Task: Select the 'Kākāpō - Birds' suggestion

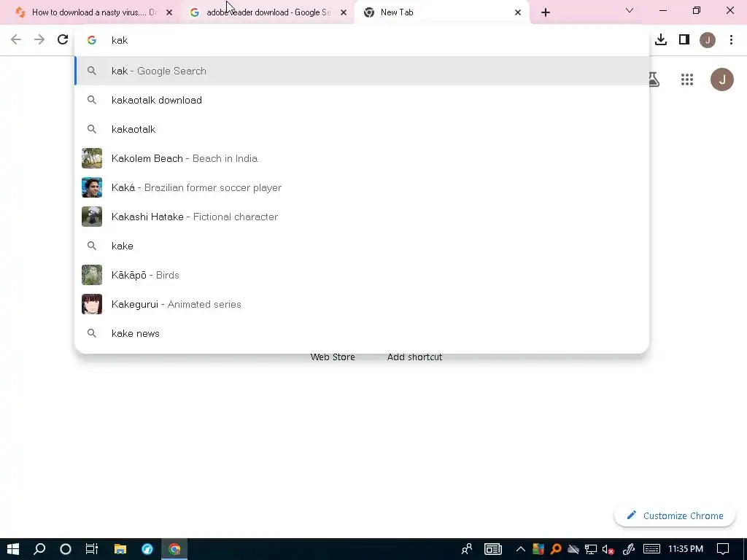Action: (x=362, y=275)
